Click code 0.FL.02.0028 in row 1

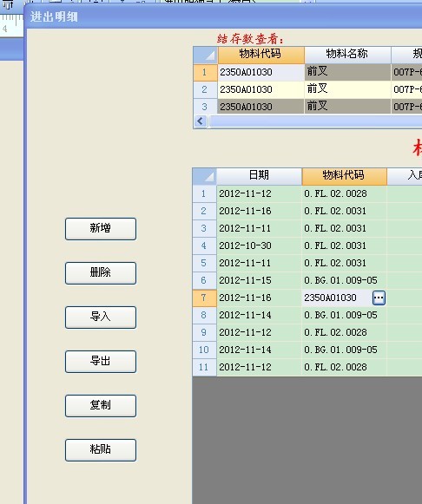pyautogui.click(x=344, y=193)
